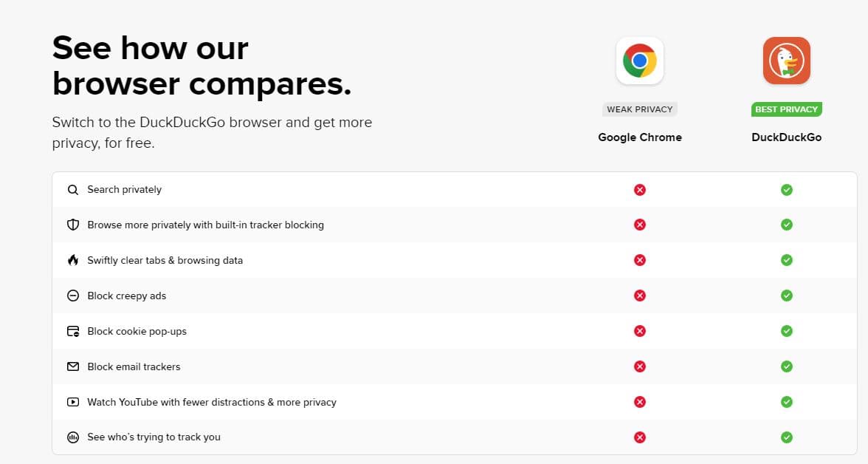The image size is (868, 464).
Task: Click the envelope icon for email trackers
Action: 72,366
